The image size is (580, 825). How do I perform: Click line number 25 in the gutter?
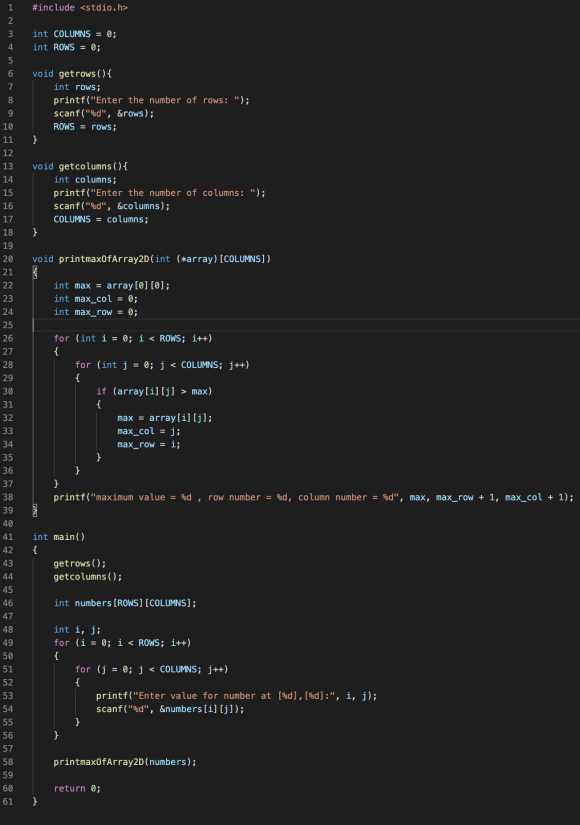coord(8,325)
